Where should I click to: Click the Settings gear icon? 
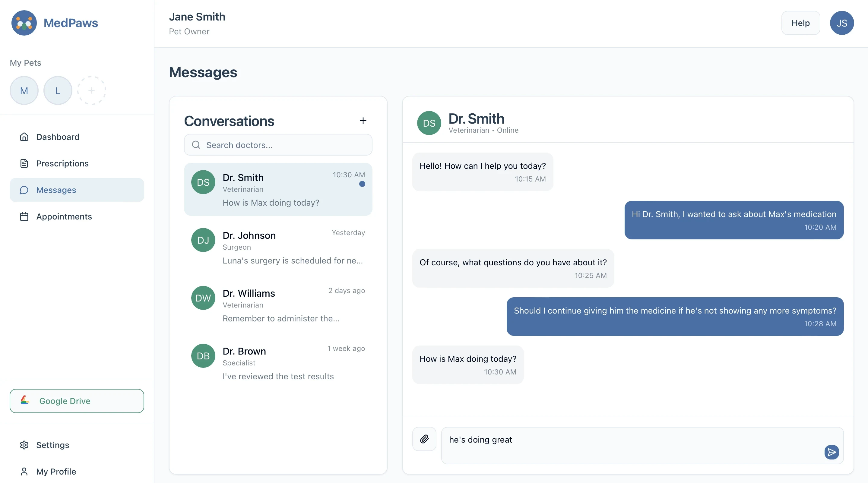tap(24, 445)
